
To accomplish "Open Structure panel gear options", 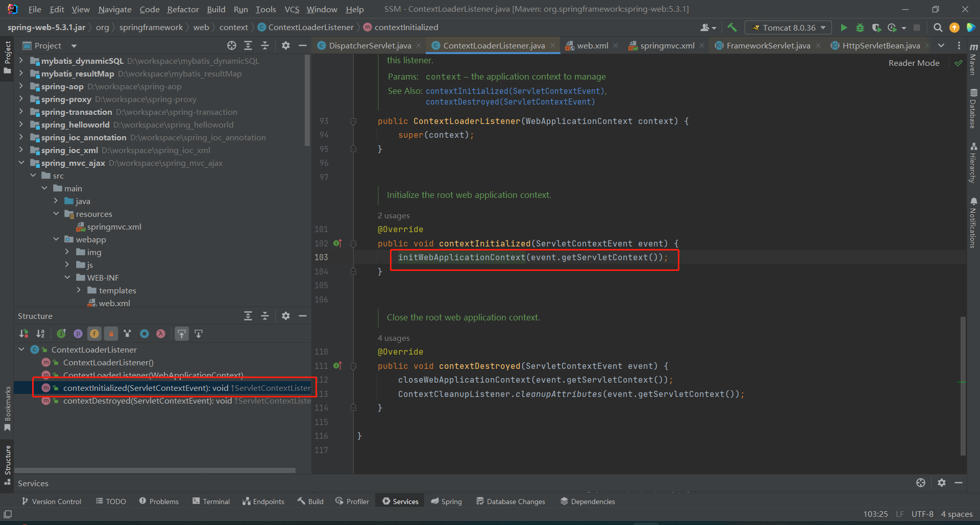I will pos(286,316).
